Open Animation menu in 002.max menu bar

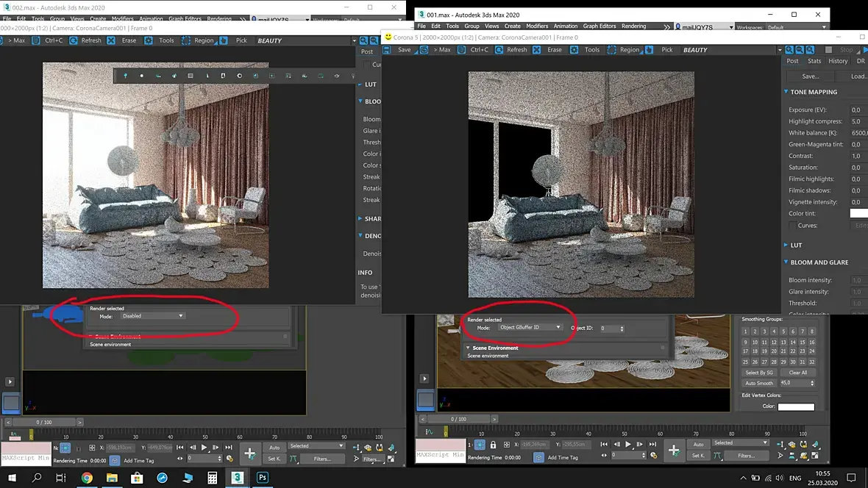[151, 19]
